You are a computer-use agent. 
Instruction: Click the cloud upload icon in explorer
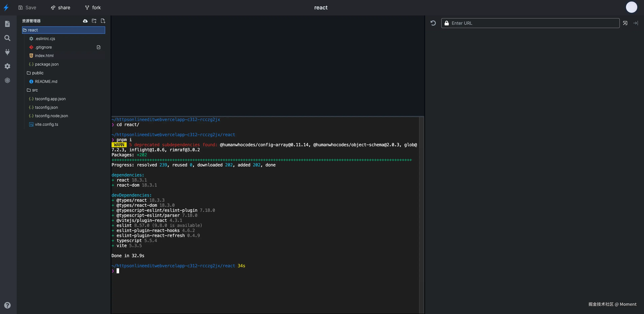[x=85, y=21]
